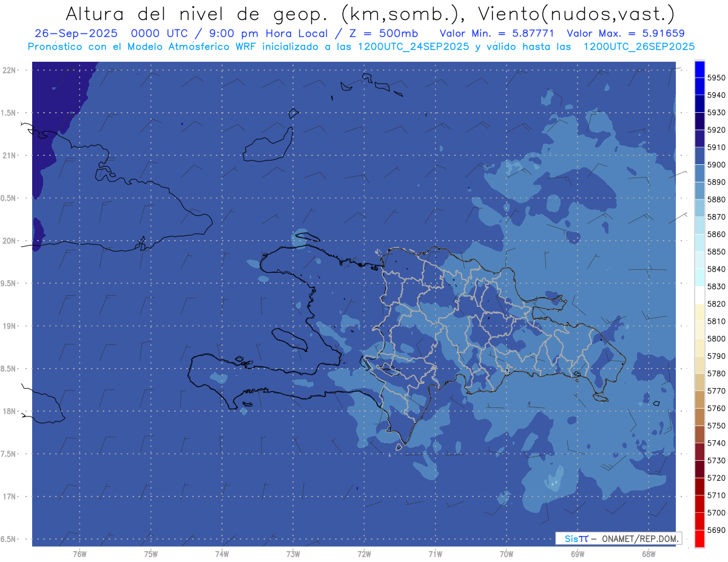This screenshot has height=562, width=728.
Task: Click the colorbar label '5690'
Action: click(716, 530)
